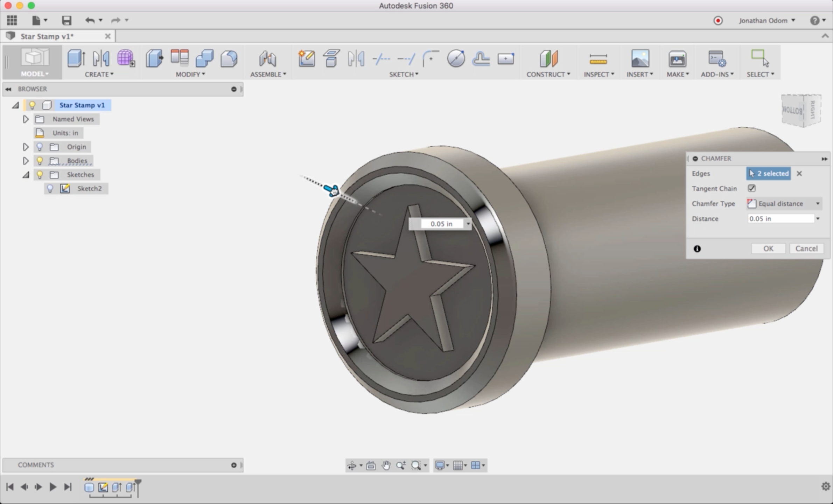The width and height of the screenshot is (833, 504).
Task: Click the Pan hand icon
Action: [x=386, y=465]
